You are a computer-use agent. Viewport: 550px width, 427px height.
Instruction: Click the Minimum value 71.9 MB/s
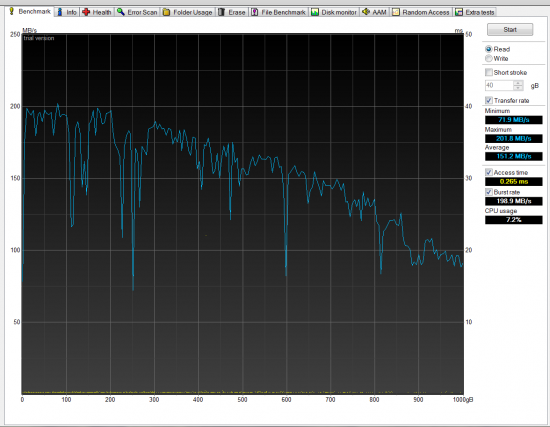coord(514,120)
